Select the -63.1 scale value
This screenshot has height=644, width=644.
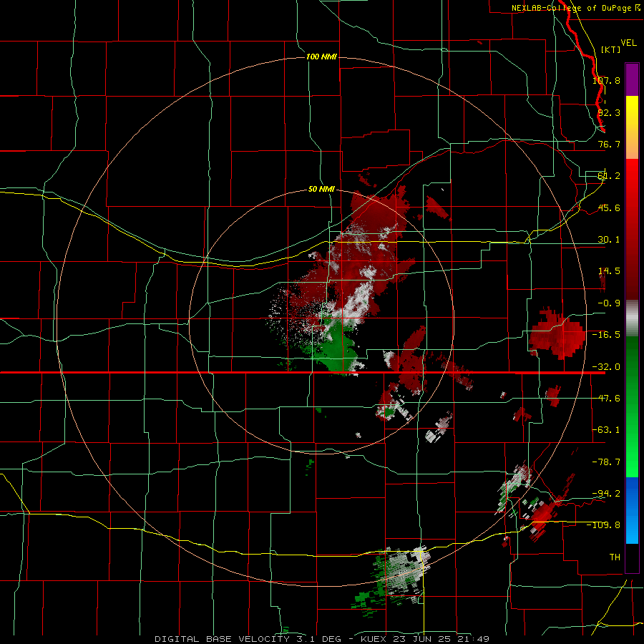click(x=606, y=430)
